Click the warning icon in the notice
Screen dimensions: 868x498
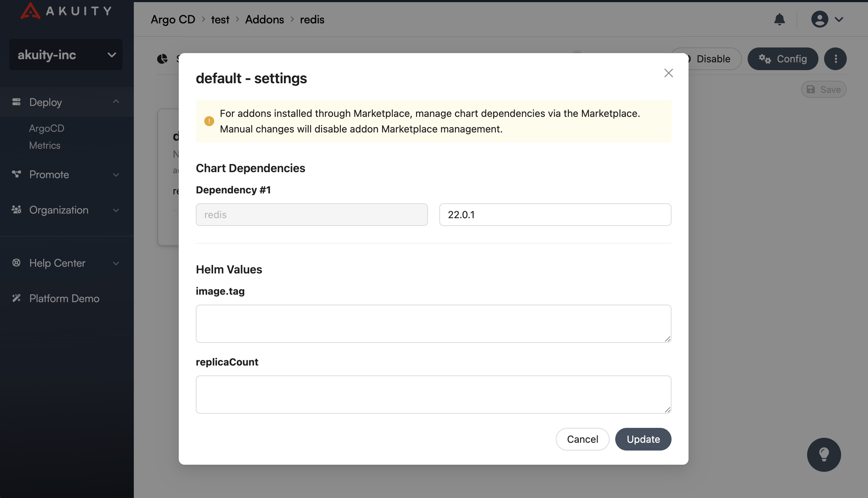coord(209,121)
